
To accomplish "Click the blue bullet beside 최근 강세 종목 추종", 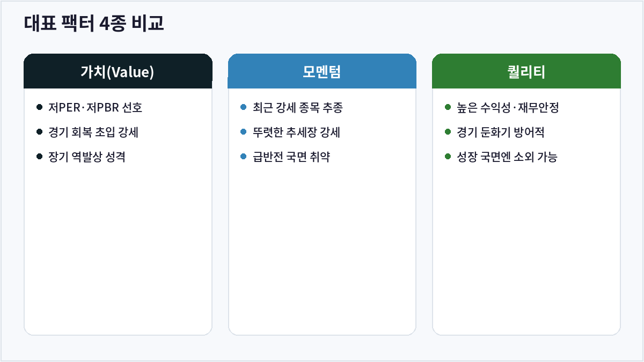I will 244,107.
